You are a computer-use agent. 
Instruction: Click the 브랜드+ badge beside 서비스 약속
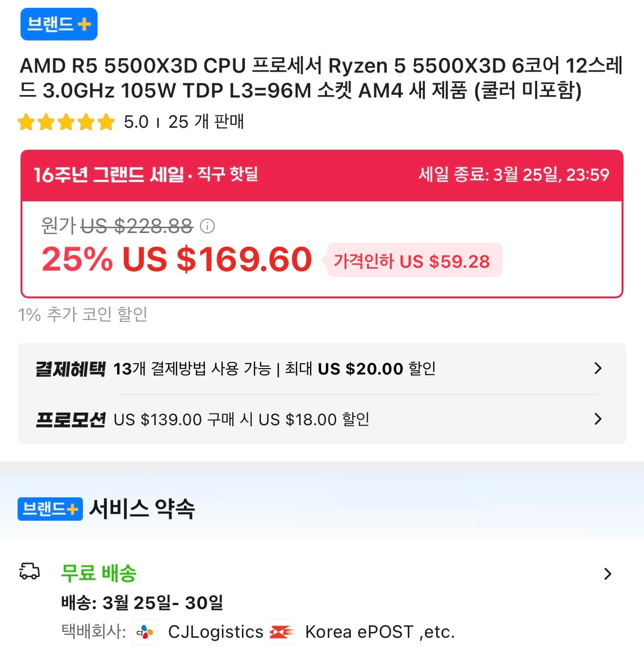pos(50,509)
